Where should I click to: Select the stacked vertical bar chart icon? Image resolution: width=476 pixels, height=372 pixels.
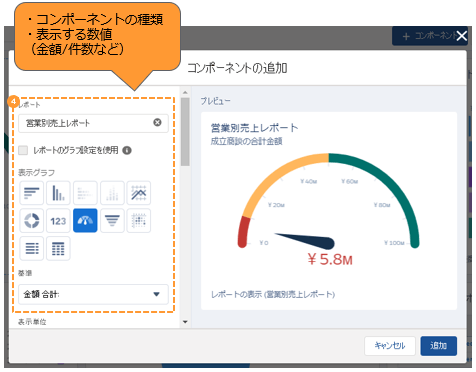click(112, 193)
